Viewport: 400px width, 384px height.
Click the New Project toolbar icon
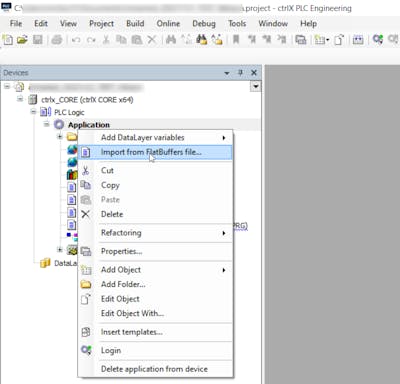point(7,40)
